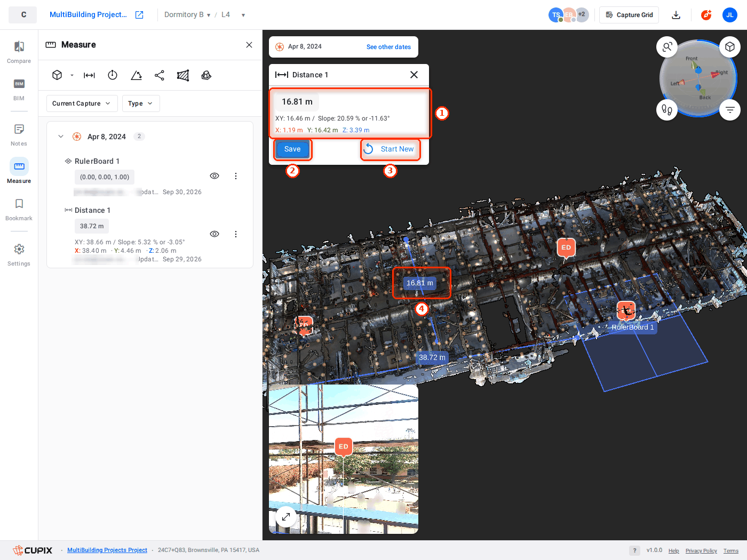747x560 pixels.
Task: Toggle the 3D cube view mode button
Action: [x=730, y=47]
